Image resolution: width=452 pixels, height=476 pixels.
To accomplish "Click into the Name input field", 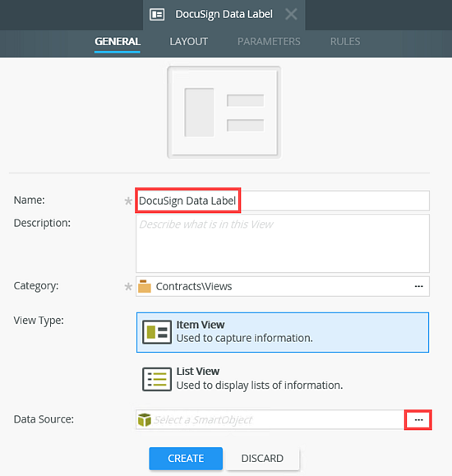I will [283, 201].
